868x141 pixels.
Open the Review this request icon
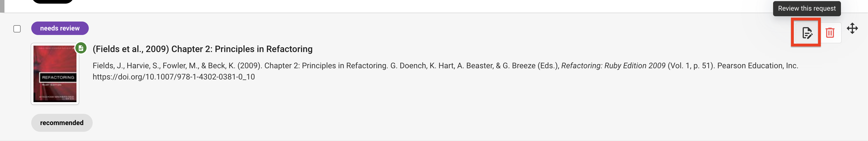point(807,33)
